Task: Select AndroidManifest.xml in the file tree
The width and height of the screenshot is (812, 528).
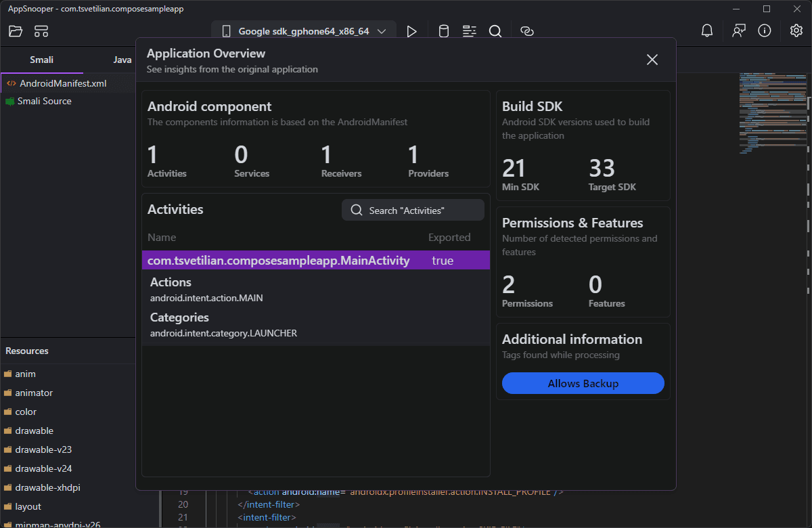Action: pyautogui.click(x=63, y=83)
